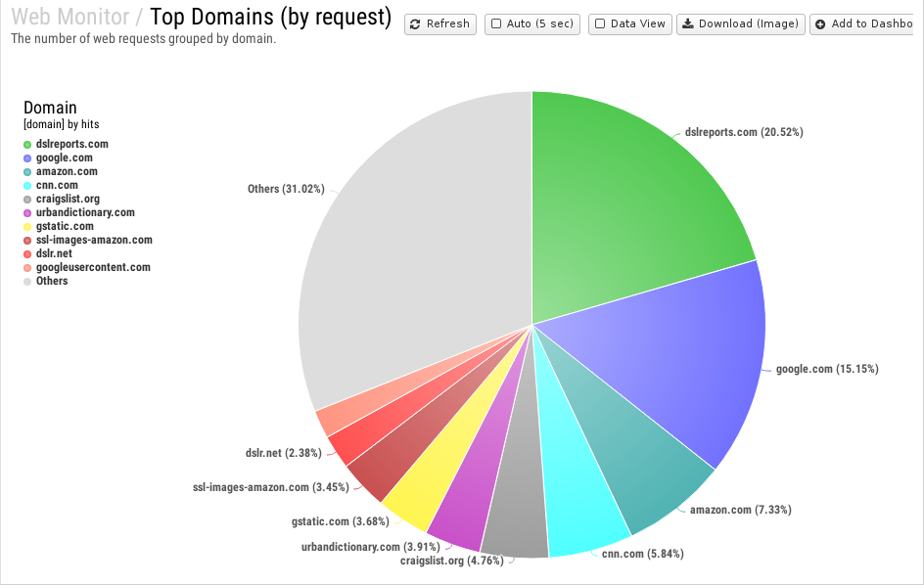
Task: Open the Web Monitor breadcrumb link
Action: point(70,17)
